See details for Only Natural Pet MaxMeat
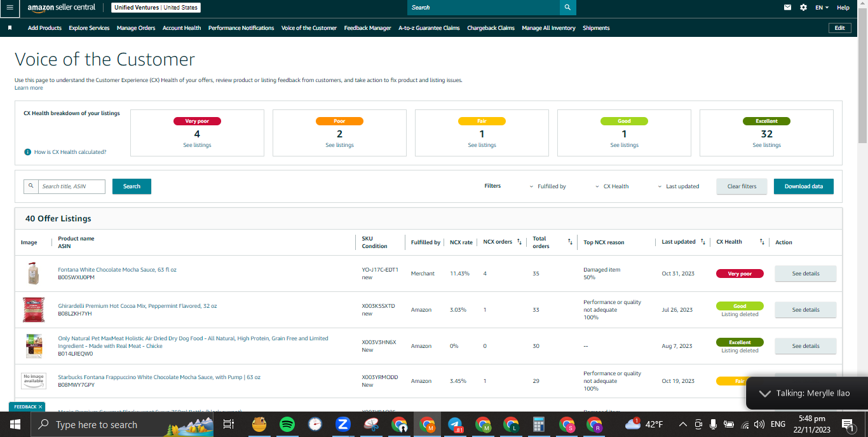 806,346
